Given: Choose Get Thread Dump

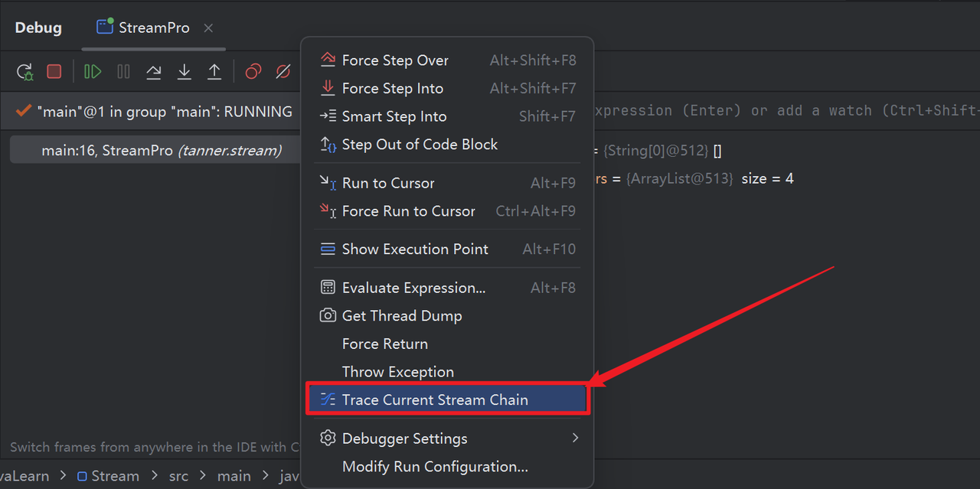Looking at the screenshot, I should coord(401,316).
